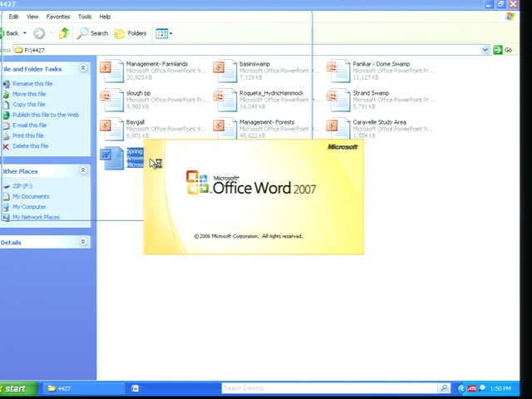Click Print this file link
The image size is (532, 399).
pyautogui.click(x=27, y=135)
